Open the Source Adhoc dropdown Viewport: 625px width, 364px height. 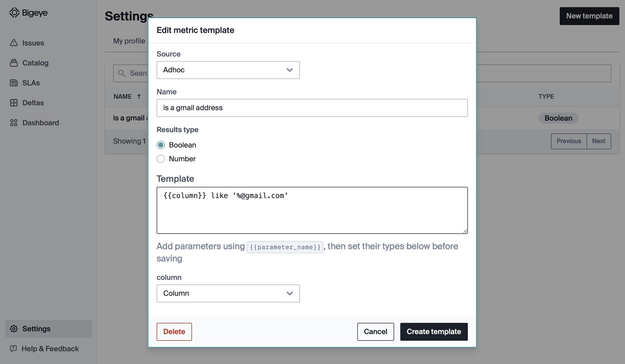[228, 70]
